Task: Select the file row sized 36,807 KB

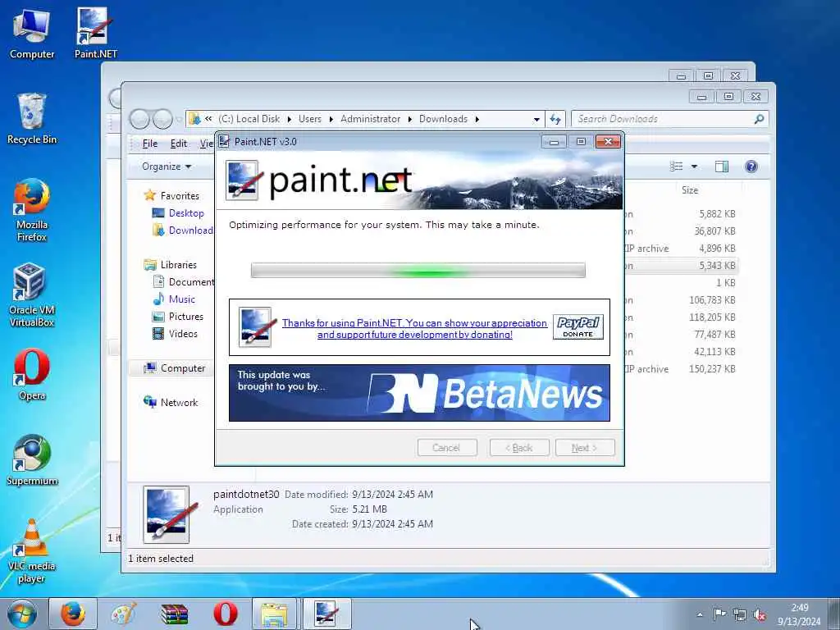Action: [680, 231]
